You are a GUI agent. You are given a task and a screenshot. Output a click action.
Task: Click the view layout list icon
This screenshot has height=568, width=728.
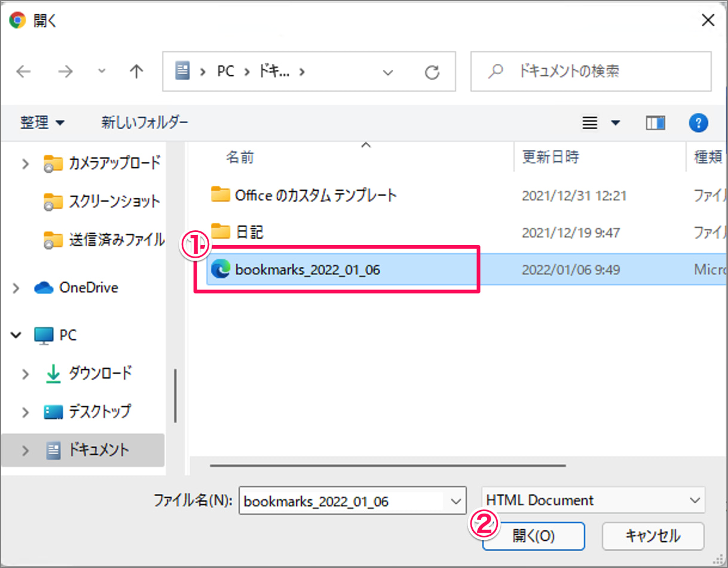click(590, 123)
